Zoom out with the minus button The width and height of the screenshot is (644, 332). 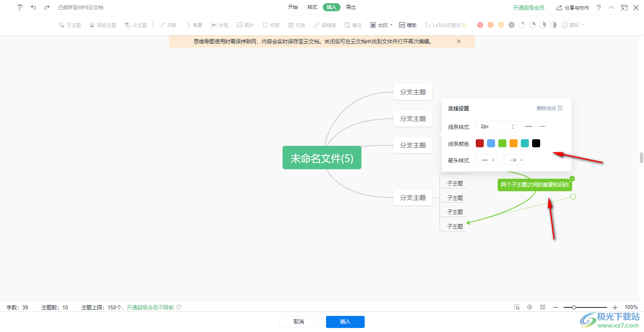tap(555, 307)
